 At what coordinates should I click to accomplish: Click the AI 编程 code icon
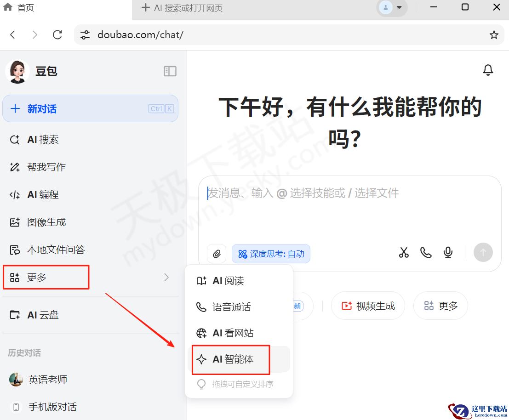click(15, 195)
